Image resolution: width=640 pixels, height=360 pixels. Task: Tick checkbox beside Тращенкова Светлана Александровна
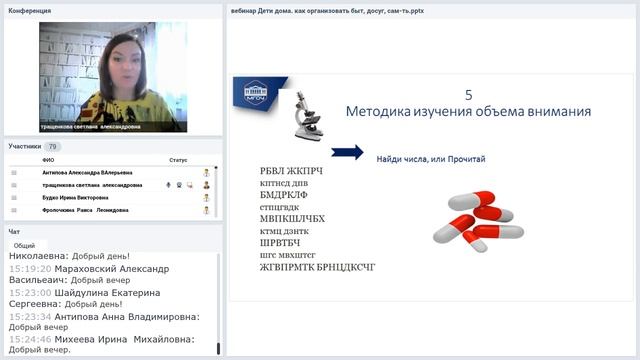[x=14, y=185]
